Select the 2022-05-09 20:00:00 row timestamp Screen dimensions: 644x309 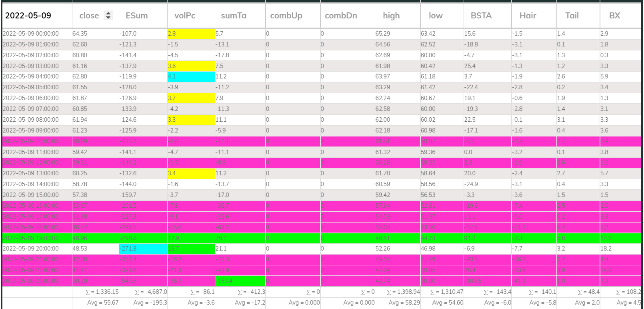31,249
